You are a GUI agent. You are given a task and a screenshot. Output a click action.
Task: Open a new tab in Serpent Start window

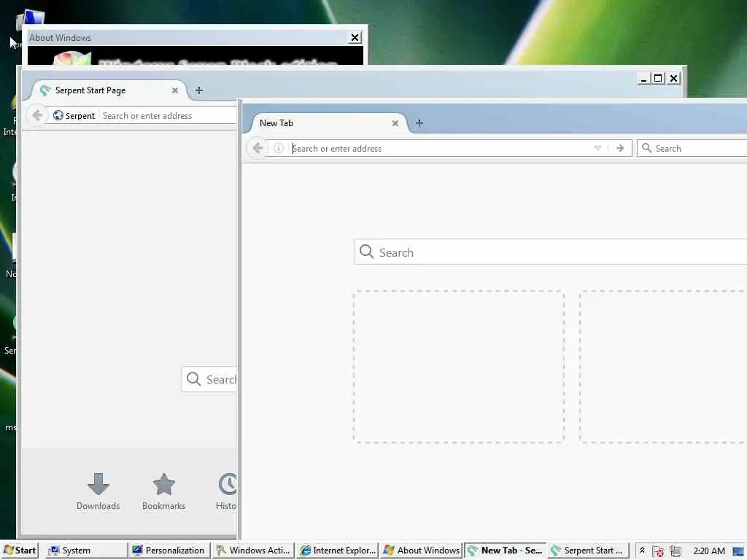pyautogui.click(x=199, y=90)
